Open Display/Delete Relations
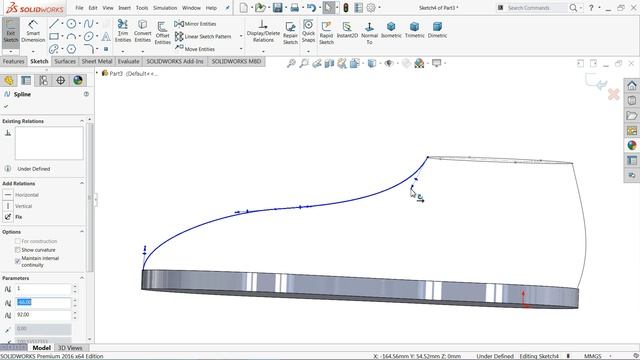Screen dimensions: 640x360 263,31
